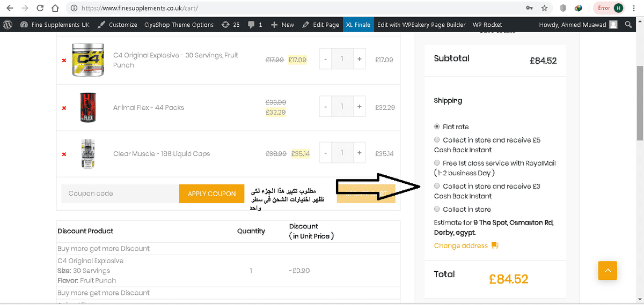
Task: Open the New content menu
Action: (x=283, y=25)
